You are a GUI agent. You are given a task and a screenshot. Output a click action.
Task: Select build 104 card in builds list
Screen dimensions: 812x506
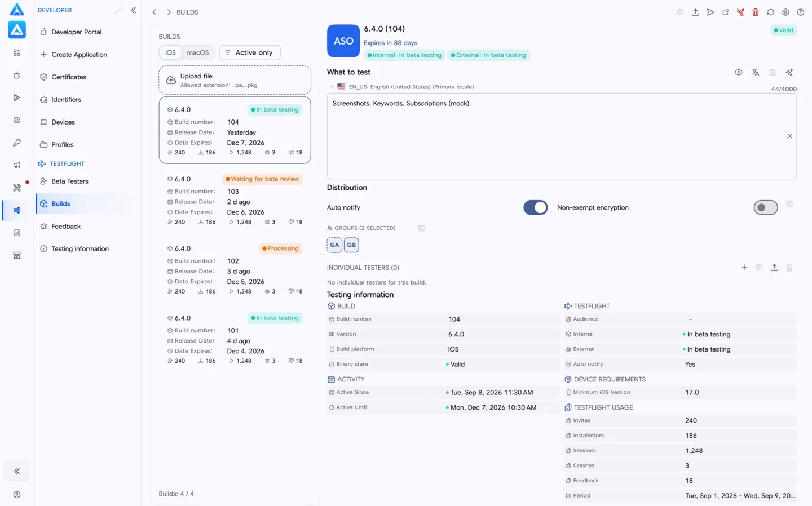(235, 130)
